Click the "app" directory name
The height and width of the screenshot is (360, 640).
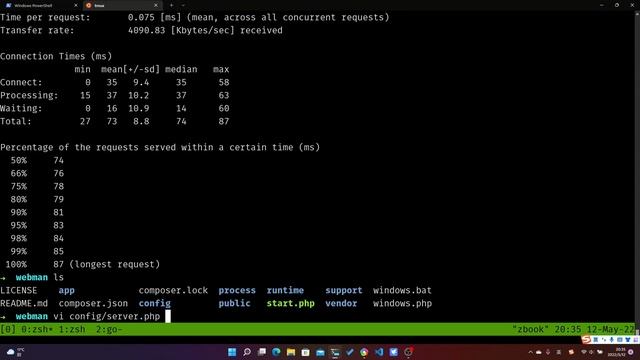67,290
